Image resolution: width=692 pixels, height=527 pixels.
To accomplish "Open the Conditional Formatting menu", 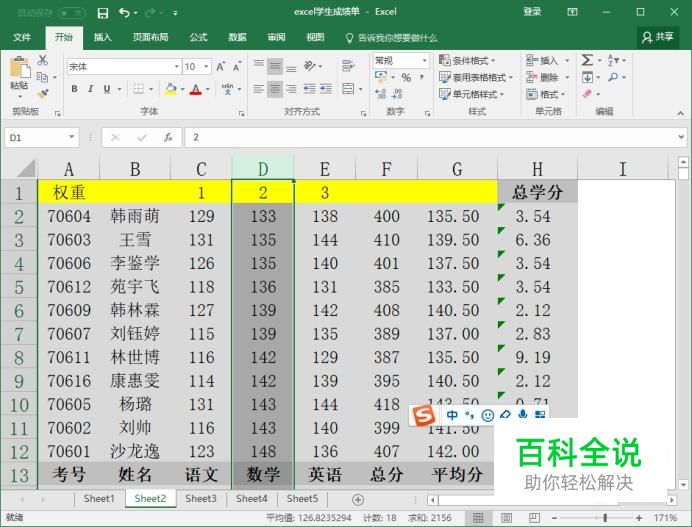I will pyautogui.click(x=467, y=60).
